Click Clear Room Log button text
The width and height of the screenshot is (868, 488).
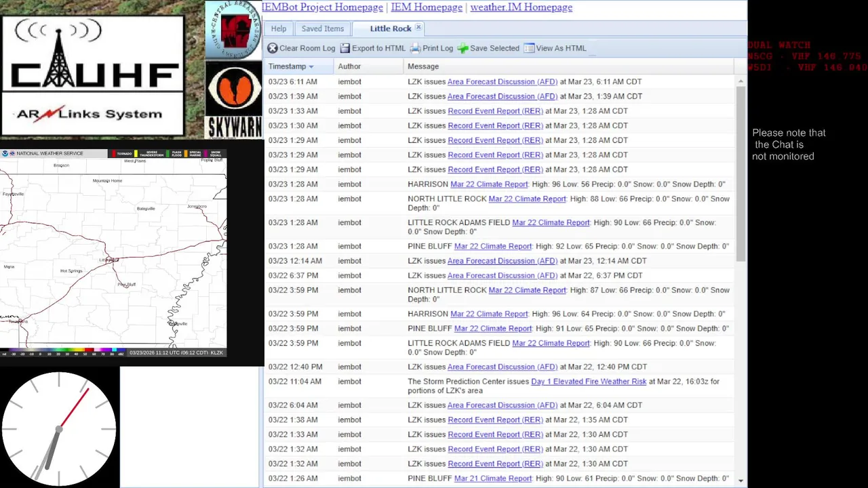coord(307,48)
